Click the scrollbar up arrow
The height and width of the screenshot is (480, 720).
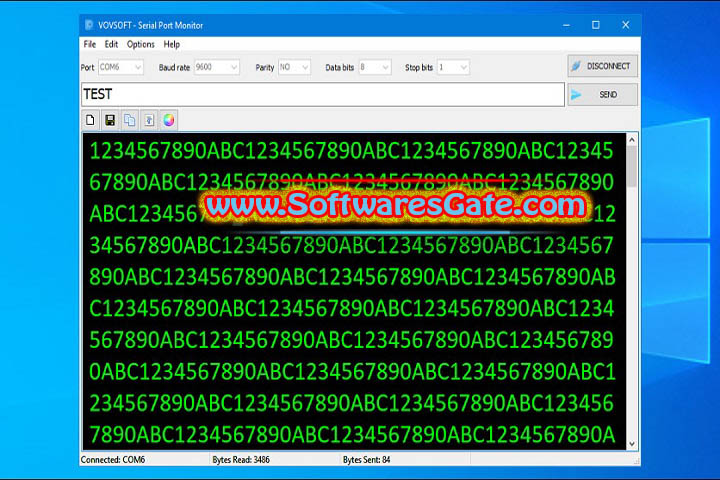coord(632,139)
